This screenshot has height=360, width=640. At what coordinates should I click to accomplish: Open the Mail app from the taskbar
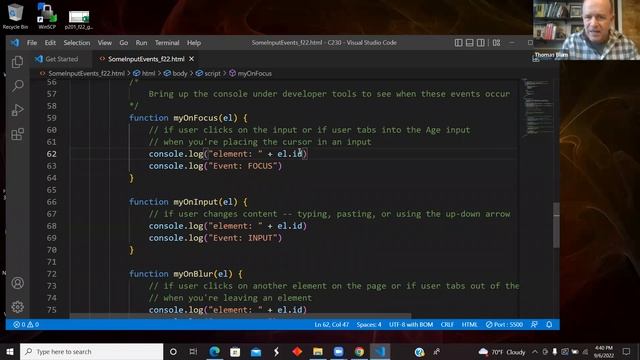[x=256, y=351]
